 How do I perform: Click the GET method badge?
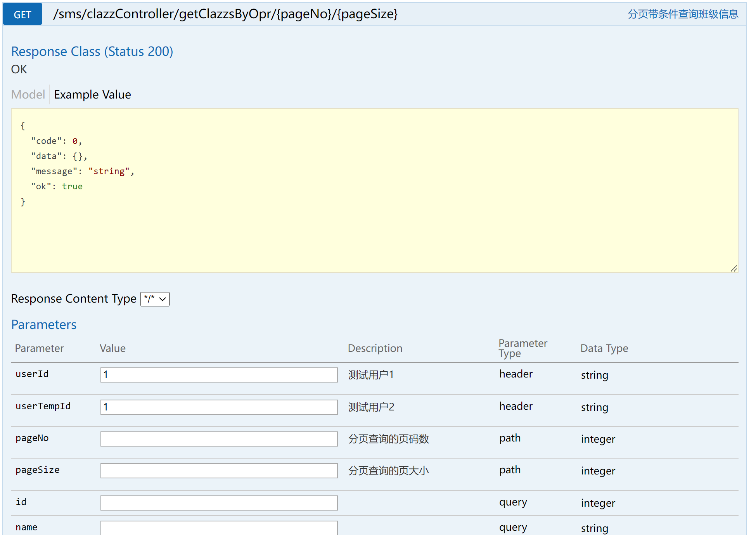[x=22, y=14]
